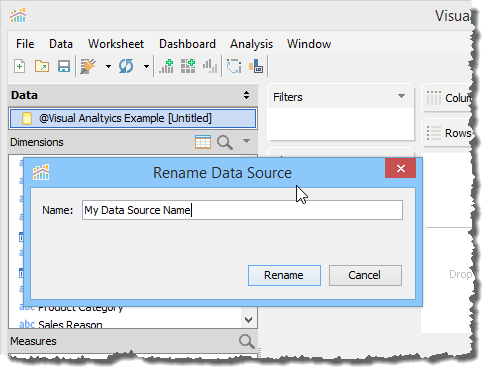Open the Worksheet menu
490x374 pixels.
click(116, 44)
